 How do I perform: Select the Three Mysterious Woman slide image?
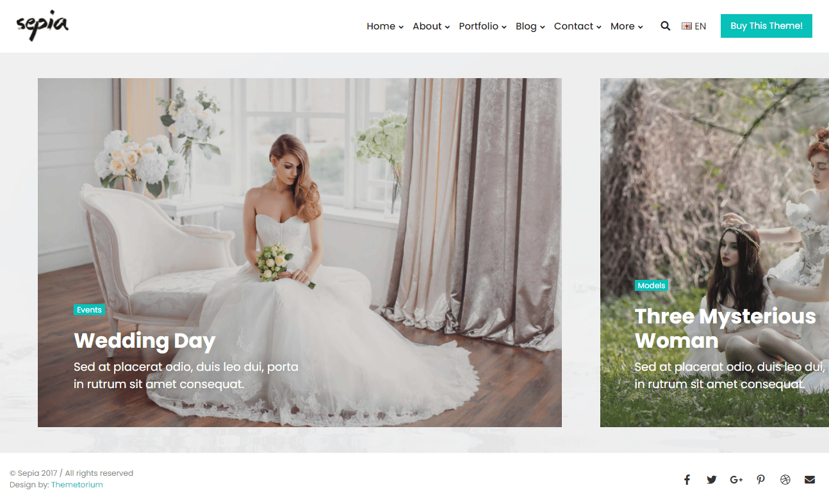click(714, 252)
